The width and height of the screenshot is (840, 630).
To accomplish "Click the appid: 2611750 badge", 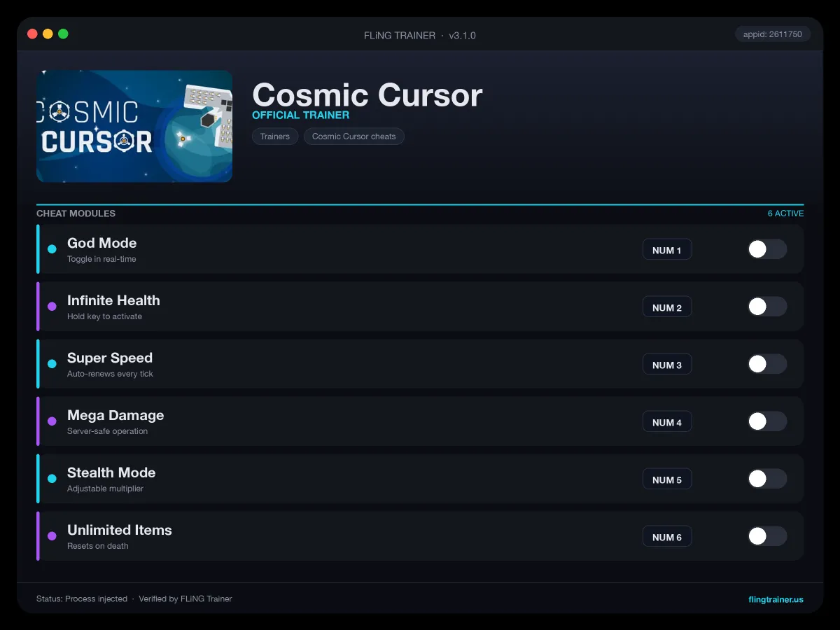I will pos(773,34).
